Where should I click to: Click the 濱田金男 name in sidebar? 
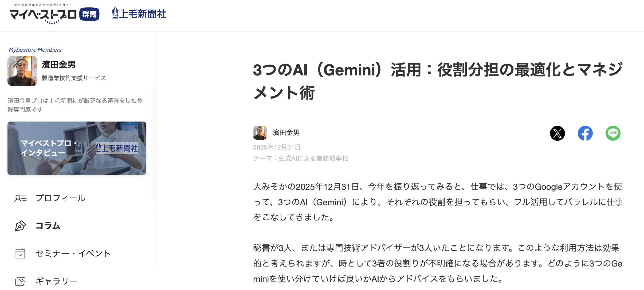[x=58, y=65]
